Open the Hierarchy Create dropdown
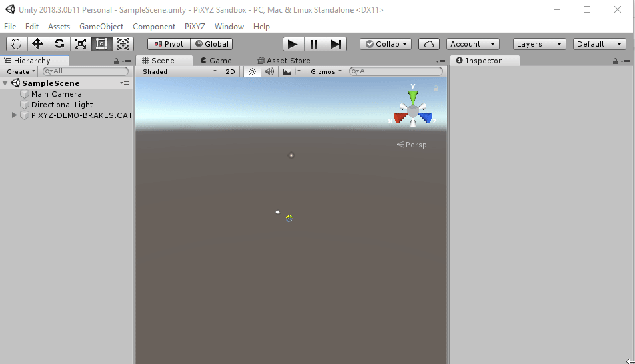 [x=21, y=71]
